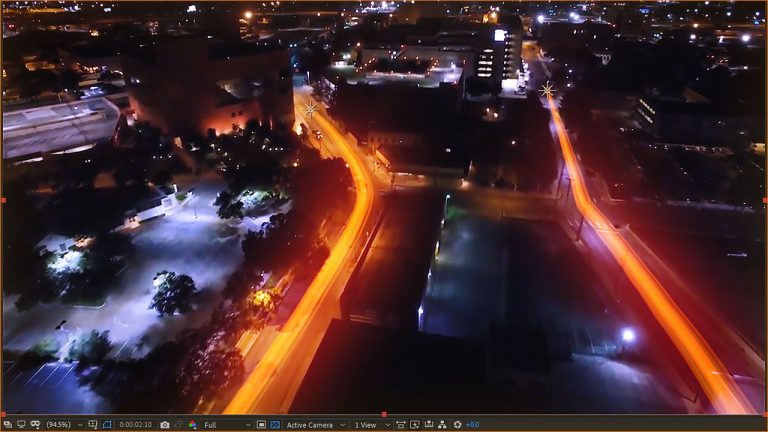Open the Comp Flowchart icon

442,425
